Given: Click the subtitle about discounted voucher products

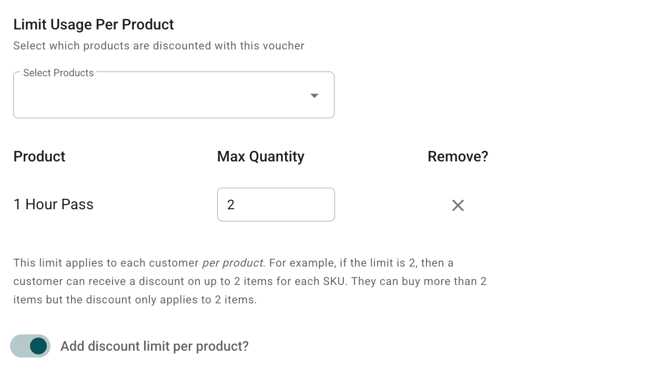Looking at the screenshot, I should (159, 46).
